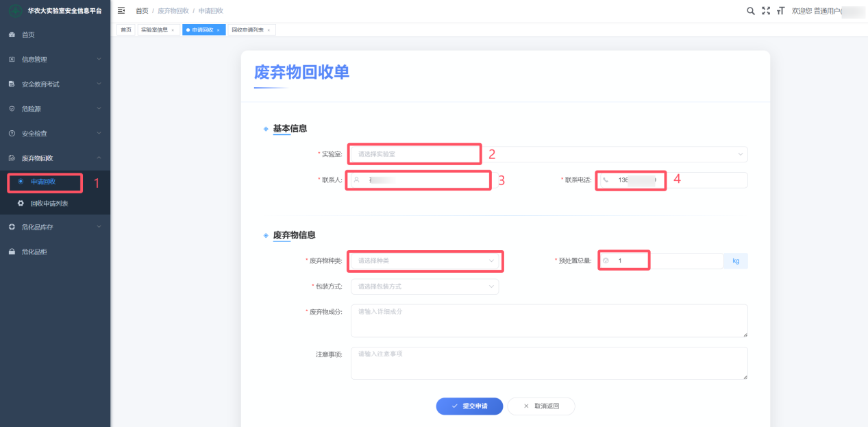Screen dimensions: 868x427
Task: Open the 废弃物种类 dropdown
Action: (x=425, y=260)
